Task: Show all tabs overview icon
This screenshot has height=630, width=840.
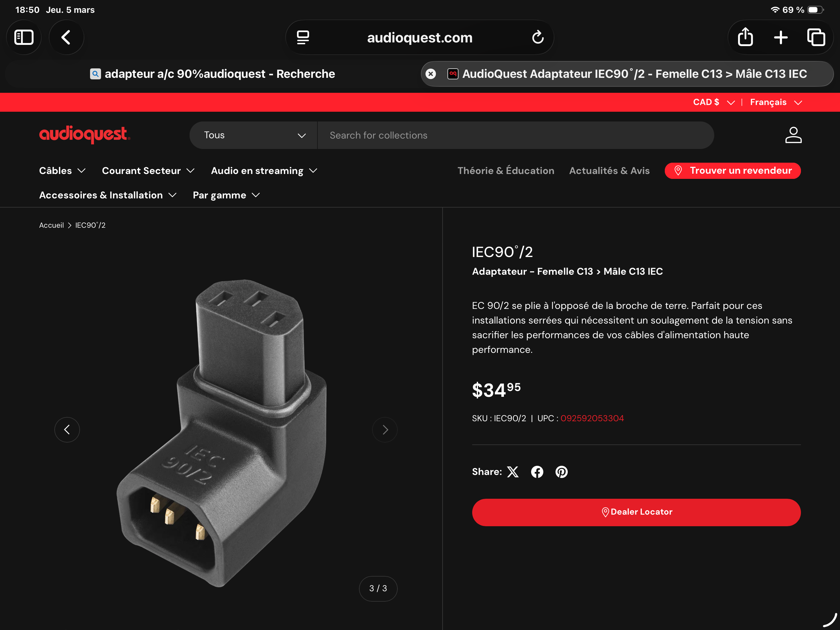Action: (816, 37)
